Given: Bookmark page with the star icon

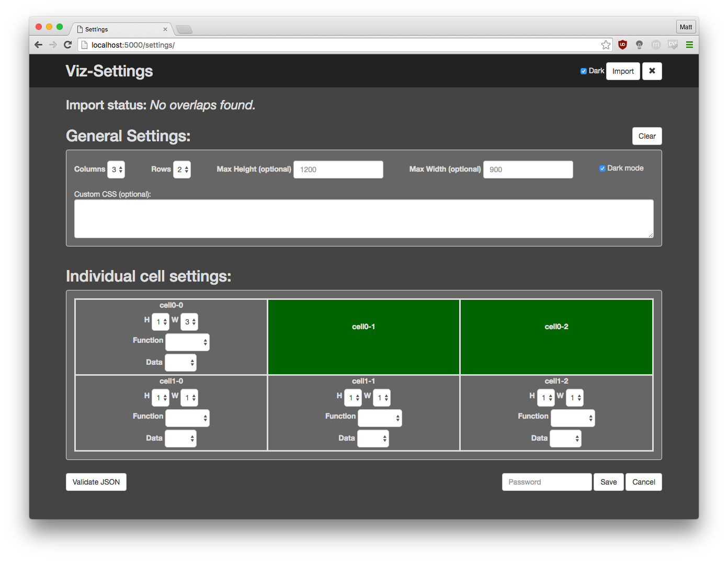Looking at the screenshot, I should click(606, 45).
